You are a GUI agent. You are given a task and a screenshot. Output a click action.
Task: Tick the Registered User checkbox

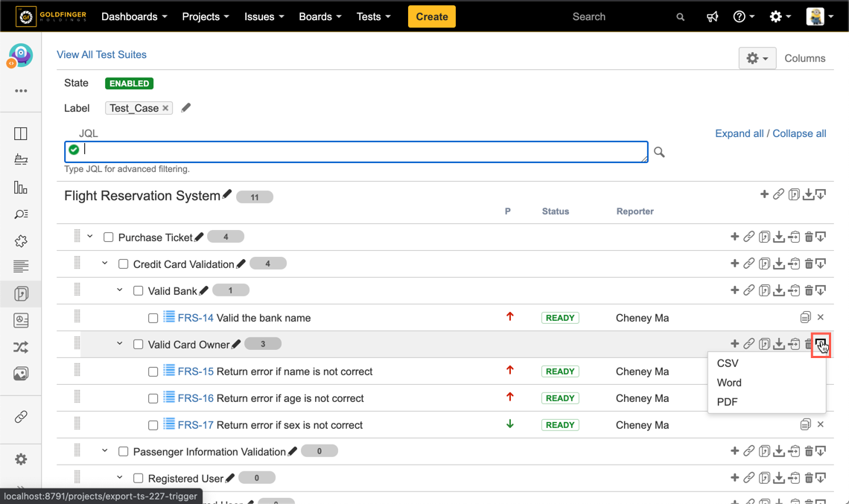click(x=139, y=478)
